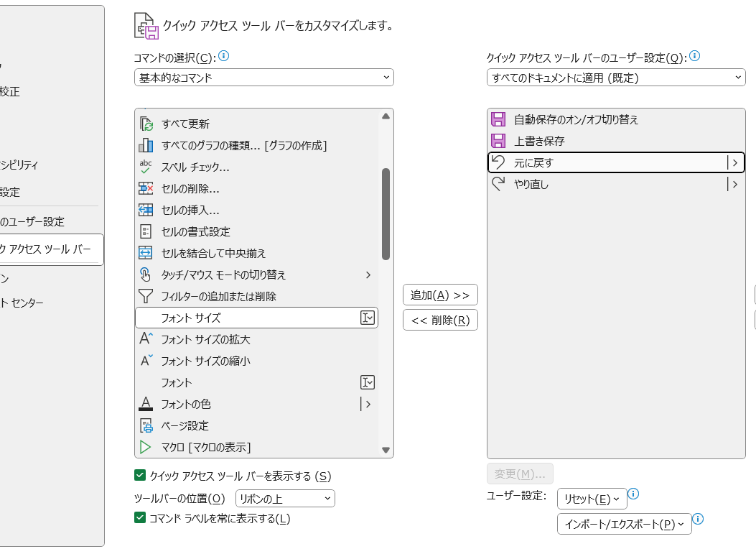This screenshot has width=756, height=549.
Task: Expand the 元に戻す submenu arrow
Action: (734, 162)
